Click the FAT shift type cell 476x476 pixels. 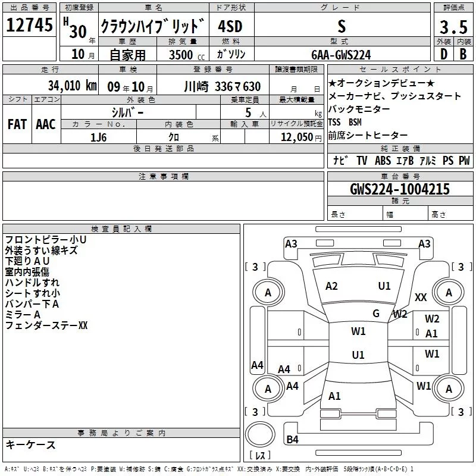17,124
